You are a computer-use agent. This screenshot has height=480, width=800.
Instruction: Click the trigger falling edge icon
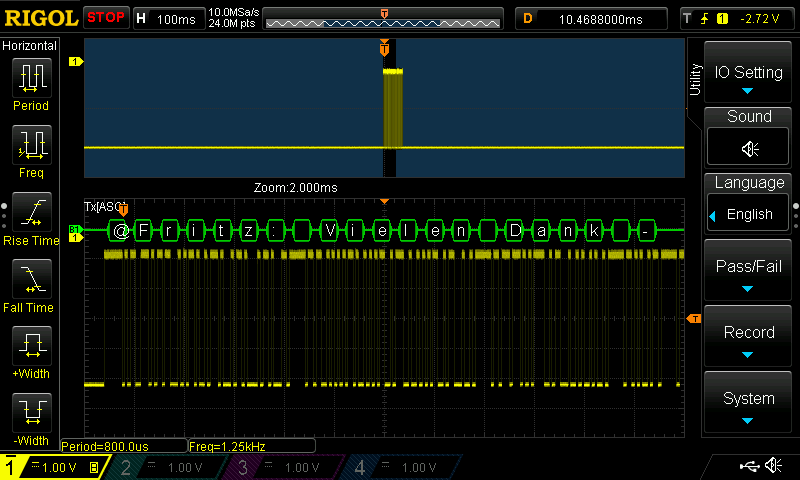tap(705, 19)
